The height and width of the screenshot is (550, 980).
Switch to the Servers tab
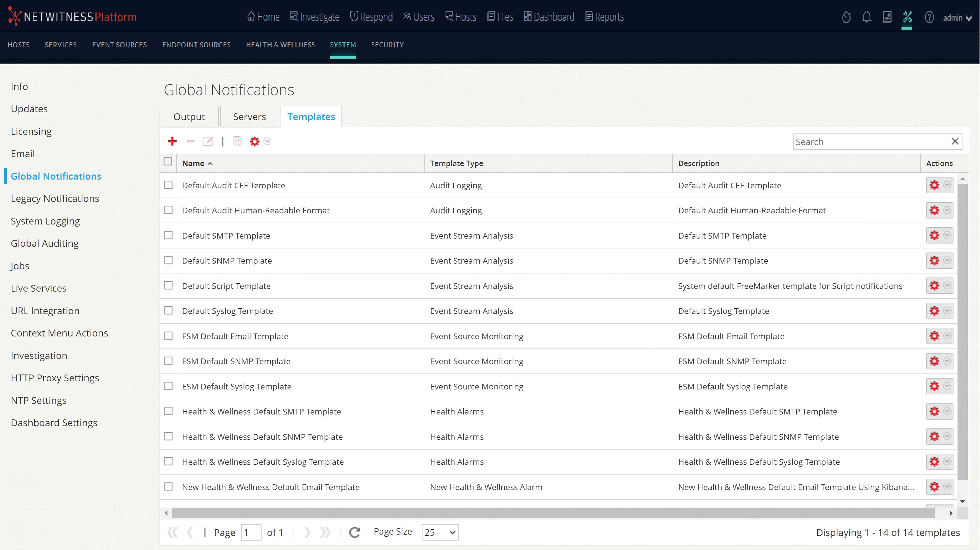pyautogui.click(x=249, y=117)
